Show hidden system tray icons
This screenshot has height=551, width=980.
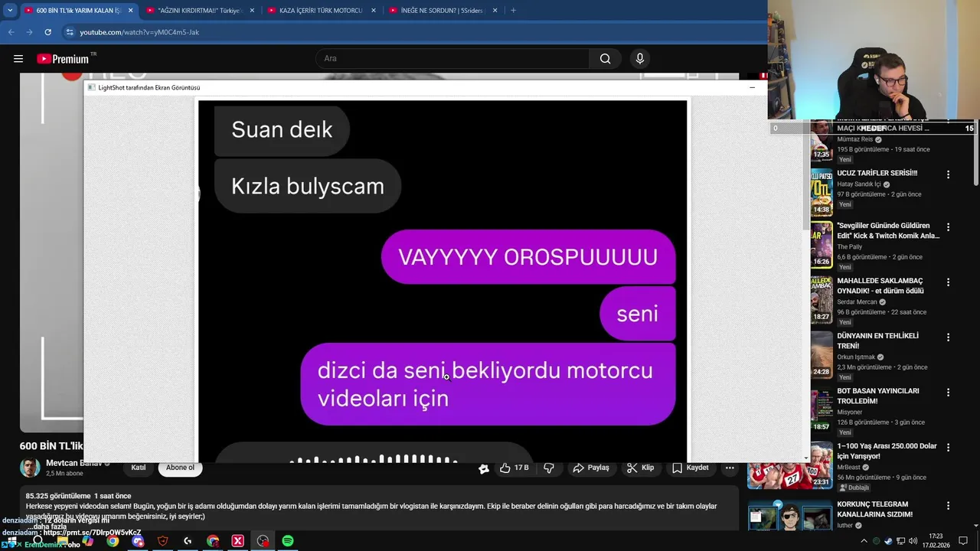[864, 541]
